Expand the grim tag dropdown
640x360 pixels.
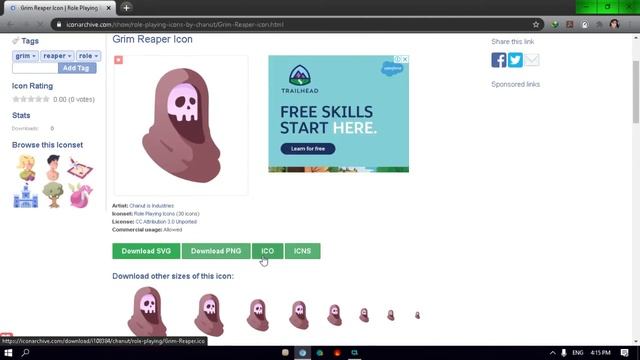(25, 56)
